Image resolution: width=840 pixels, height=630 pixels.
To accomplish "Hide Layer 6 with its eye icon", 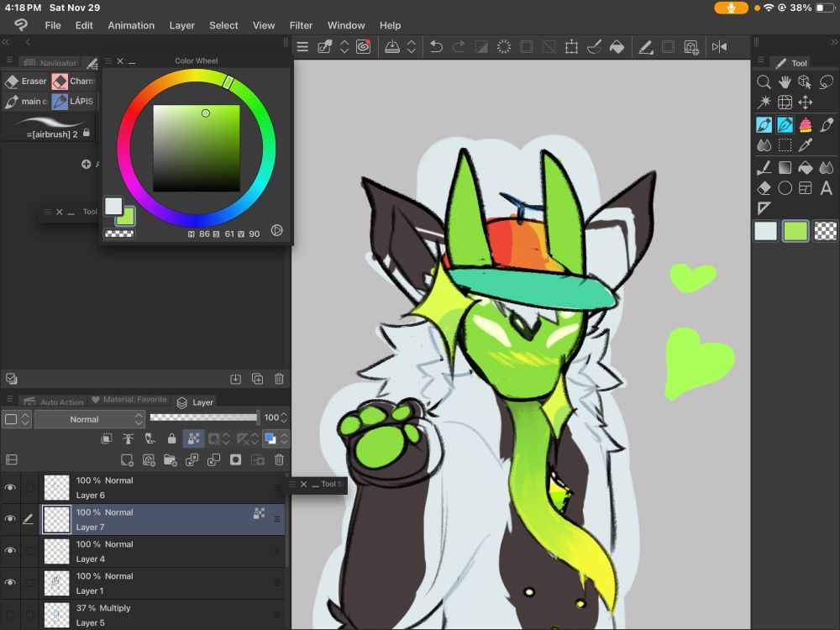I will coord(9,487).
